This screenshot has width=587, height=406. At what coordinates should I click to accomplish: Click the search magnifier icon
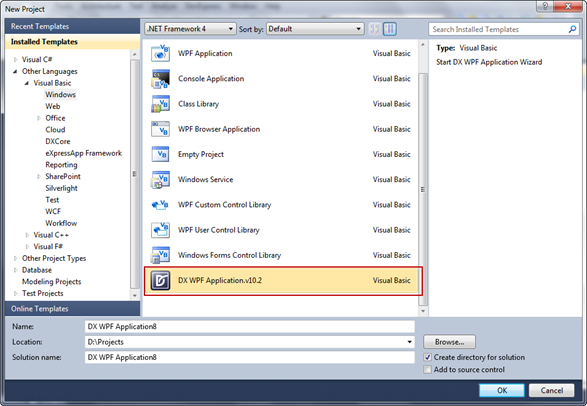point(572,29)
